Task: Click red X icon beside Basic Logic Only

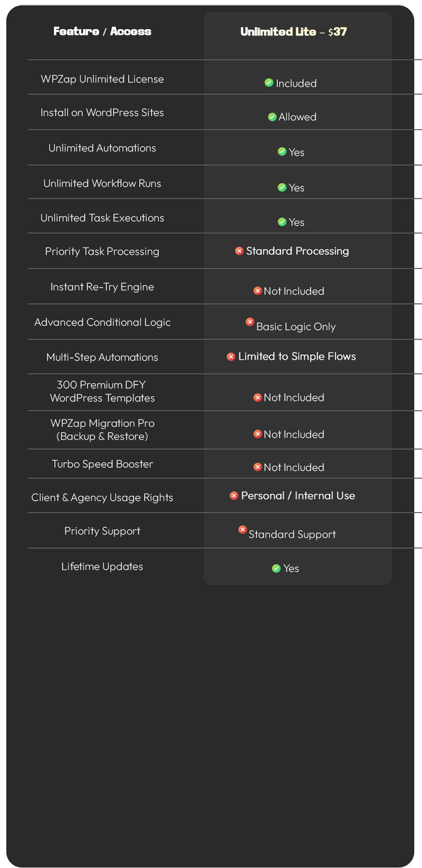Action: (x=250, y=322)
